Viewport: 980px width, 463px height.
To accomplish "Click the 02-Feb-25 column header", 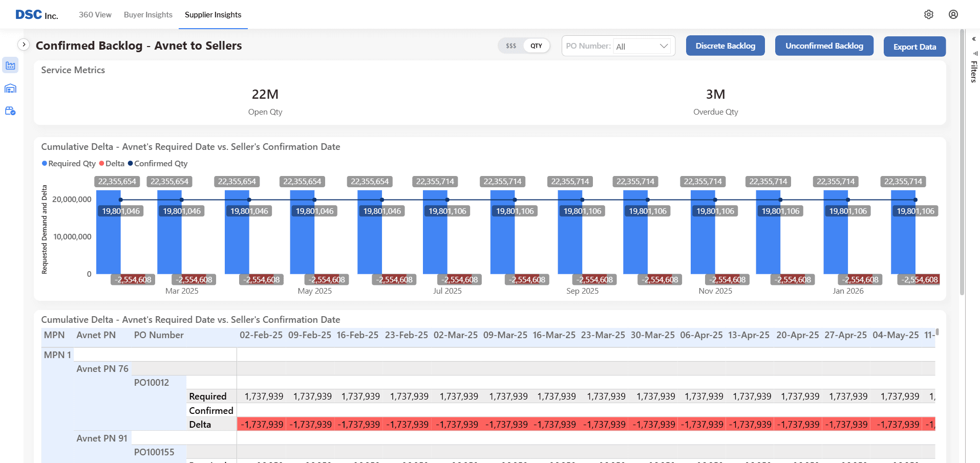I will 261,335.
